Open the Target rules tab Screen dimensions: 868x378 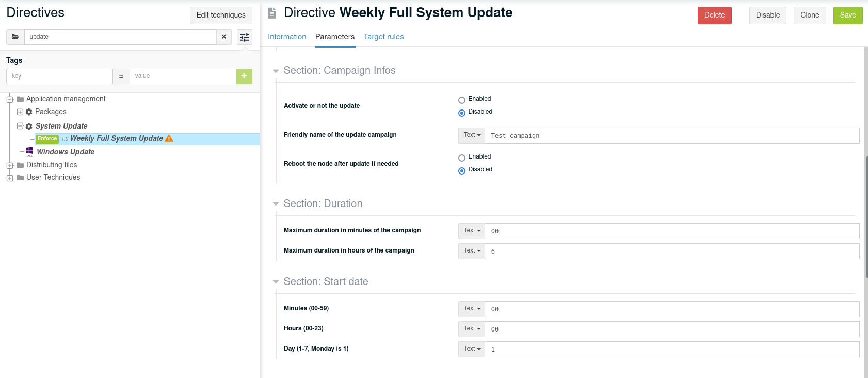pos(383,37)
